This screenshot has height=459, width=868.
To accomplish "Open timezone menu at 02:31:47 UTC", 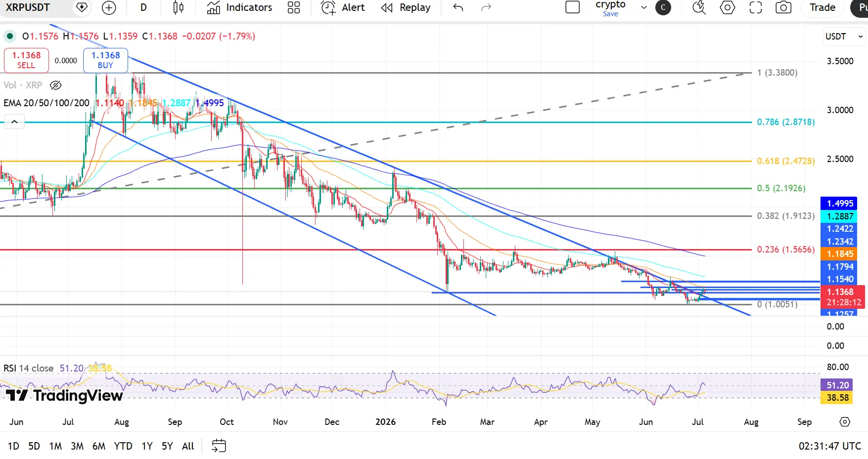I will (829, 446).
